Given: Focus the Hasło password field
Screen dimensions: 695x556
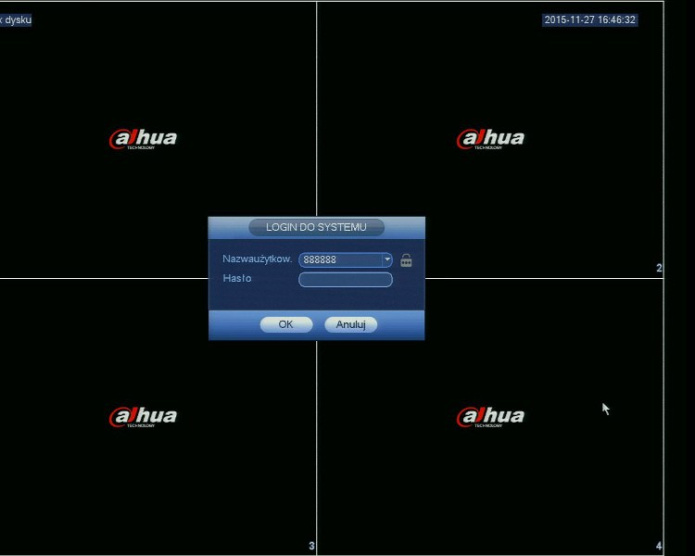Looking at the screenshot, I should coord(345,279).
